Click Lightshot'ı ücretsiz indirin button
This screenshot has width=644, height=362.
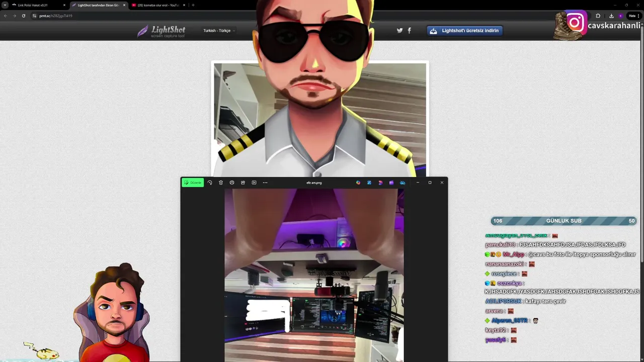(464, 31)
